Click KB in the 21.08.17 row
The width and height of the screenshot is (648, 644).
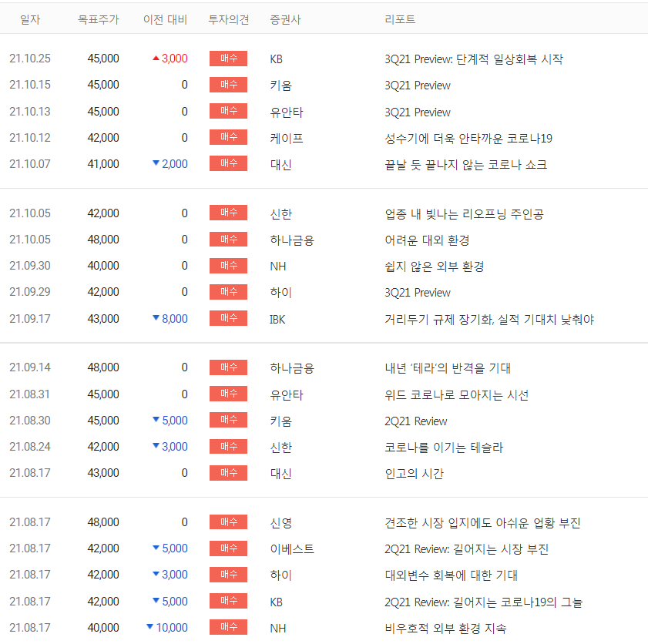tap(276, 602)
